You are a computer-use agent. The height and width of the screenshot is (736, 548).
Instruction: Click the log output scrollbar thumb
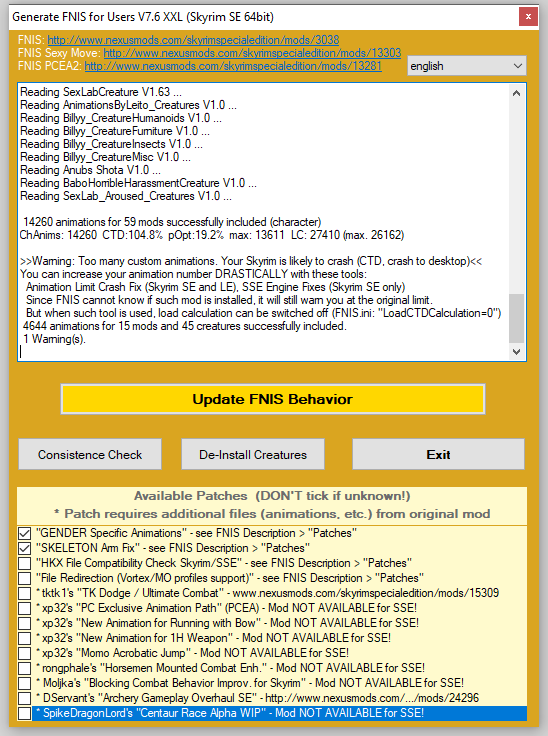point(517,318)
